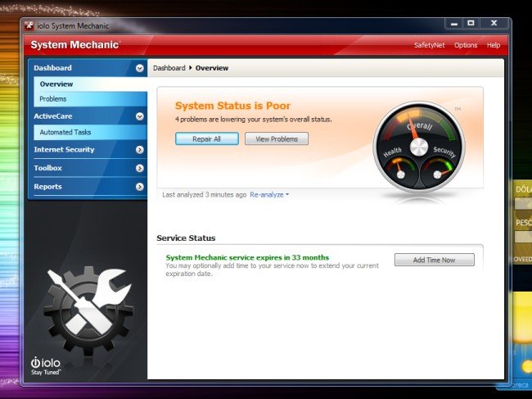Click the iolo Stay Tuned logo
Viewport: 532px width, 399px height.
pos(46,365)
